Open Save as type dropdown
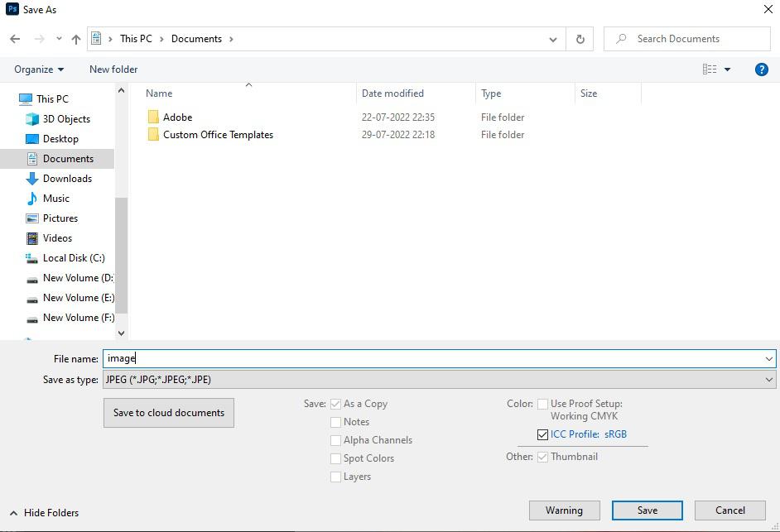 [439, 380]
